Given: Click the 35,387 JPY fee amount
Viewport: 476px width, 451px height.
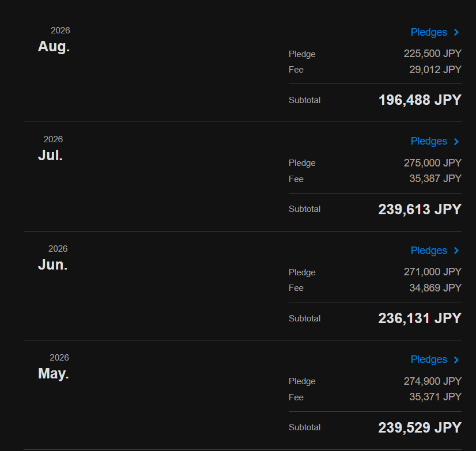Looking at the screenshot, I should [435, 179].
